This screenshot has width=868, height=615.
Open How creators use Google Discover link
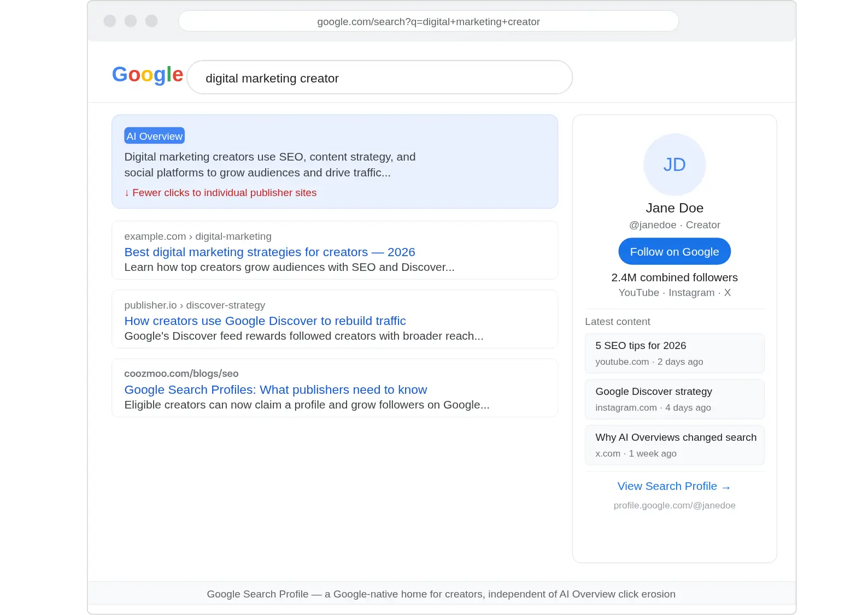point(265,321)
